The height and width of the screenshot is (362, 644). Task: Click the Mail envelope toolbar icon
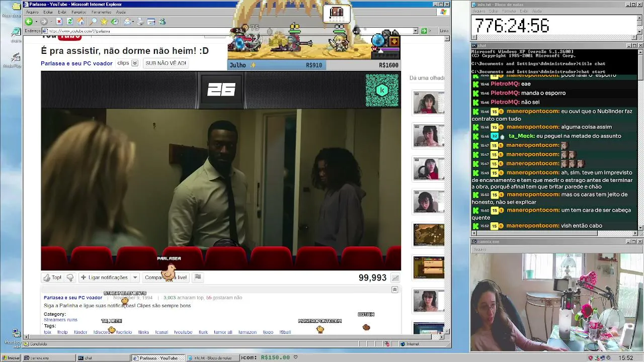(x=127, y=22)
